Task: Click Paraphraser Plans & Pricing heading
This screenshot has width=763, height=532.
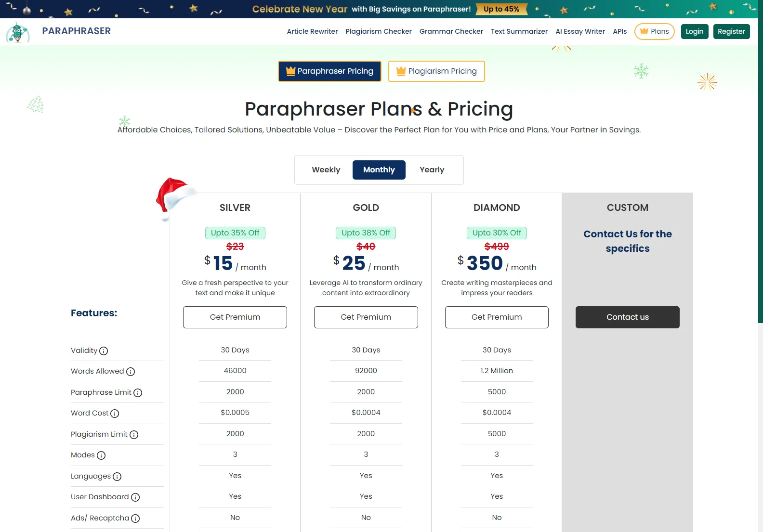Action: tap(379, 109)
